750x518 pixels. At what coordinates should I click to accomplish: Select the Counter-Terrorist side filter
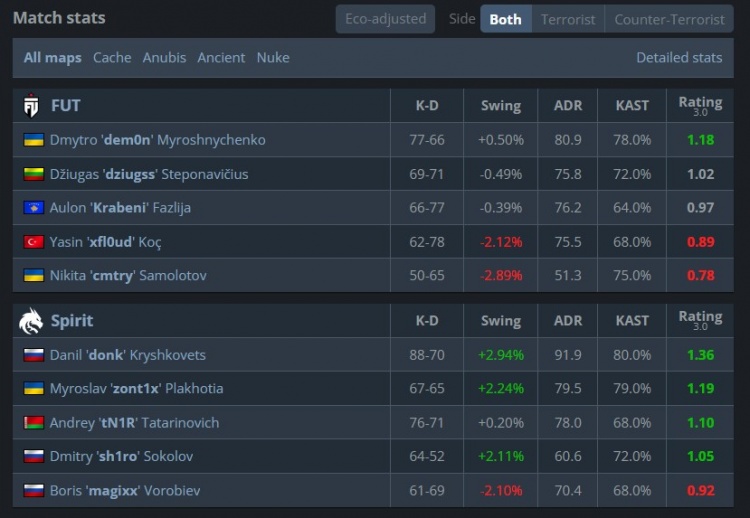pyautogui.click(x=669, y=19)
